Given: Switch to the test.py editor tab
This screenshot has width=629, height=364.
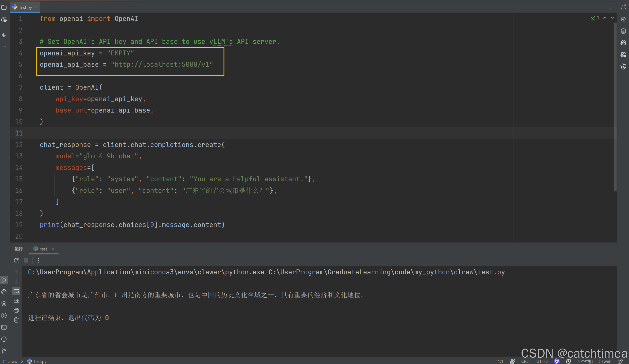Looking at the screenshot, I should pyautogui.click(x=25, y=7).
